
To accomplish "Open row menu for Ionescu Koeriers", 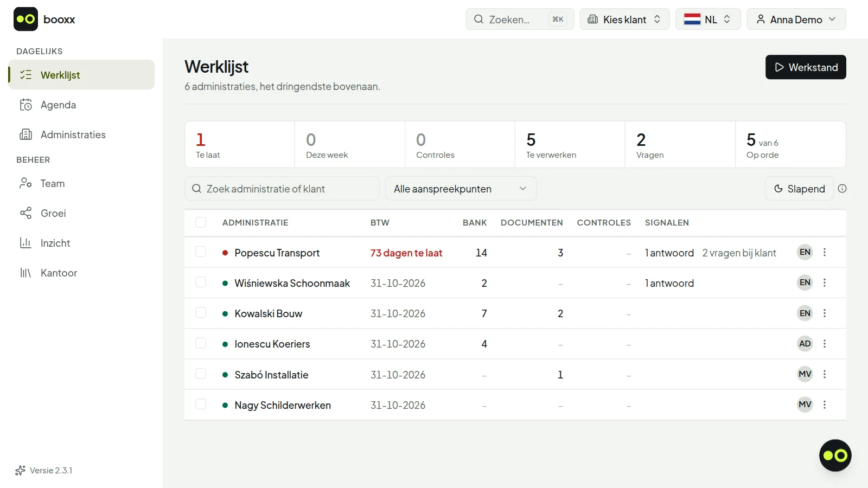I will [825, 344].
